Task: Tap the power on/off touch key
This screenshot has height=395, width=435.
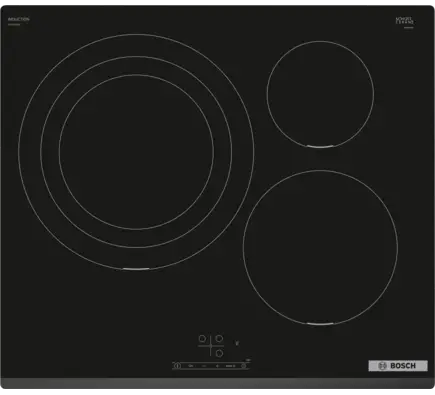Action: click(177, 366)
